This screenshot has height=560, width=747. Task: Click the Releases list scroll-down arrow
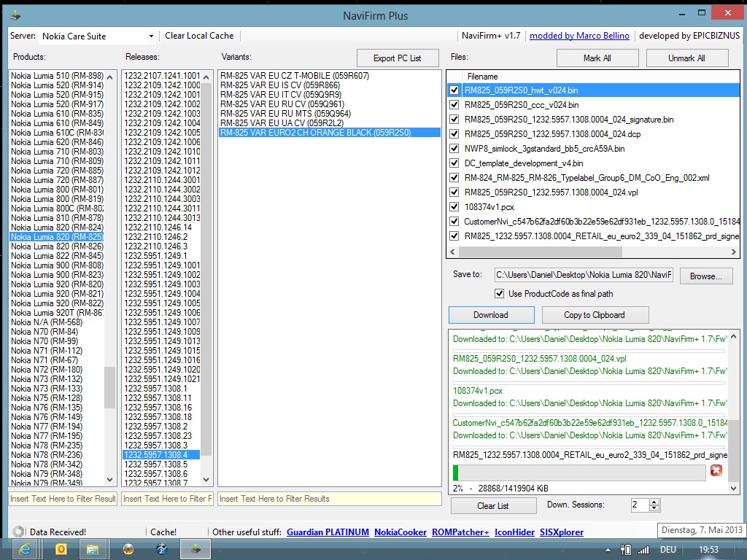206,480
